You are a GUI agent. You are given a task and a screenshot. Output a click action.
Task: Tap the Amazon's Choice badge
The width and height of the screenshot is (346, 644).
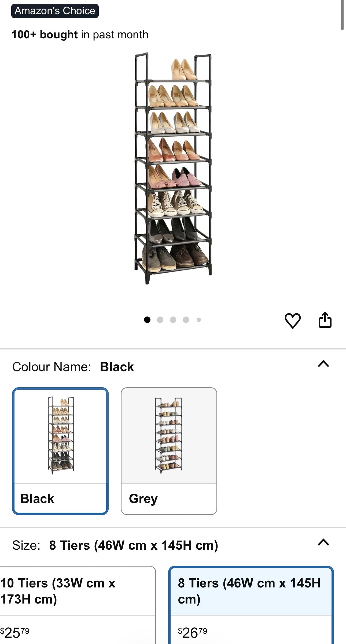tap(55, 10)
